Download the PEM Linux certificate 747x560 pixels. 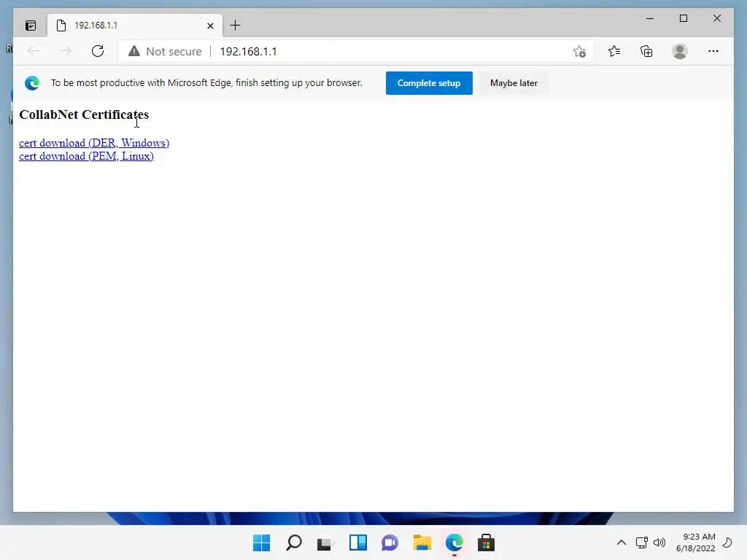86,156
